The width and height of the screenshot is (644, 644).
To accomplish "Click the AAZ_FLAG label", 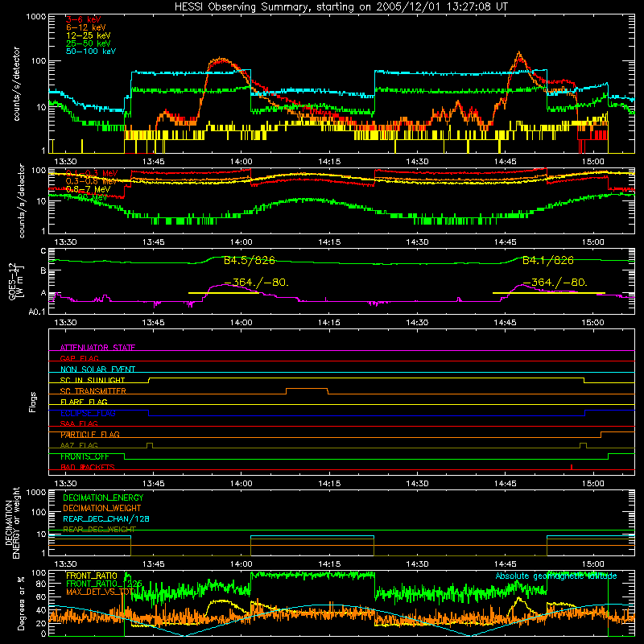I will [79, 445].
